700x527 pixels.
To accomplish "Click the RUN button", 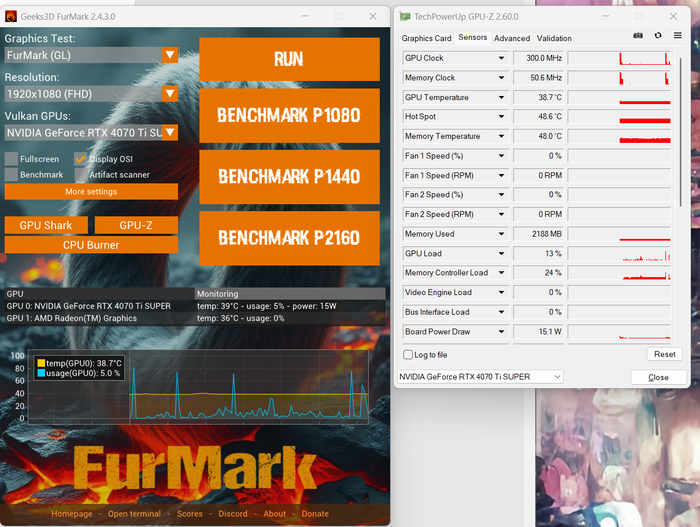I will [x=289, y=59].
